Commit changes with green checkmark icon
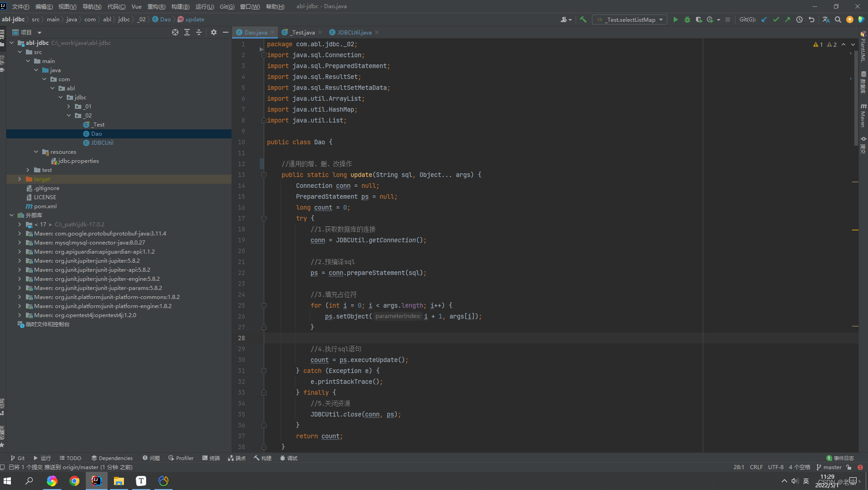 point(776,20)
